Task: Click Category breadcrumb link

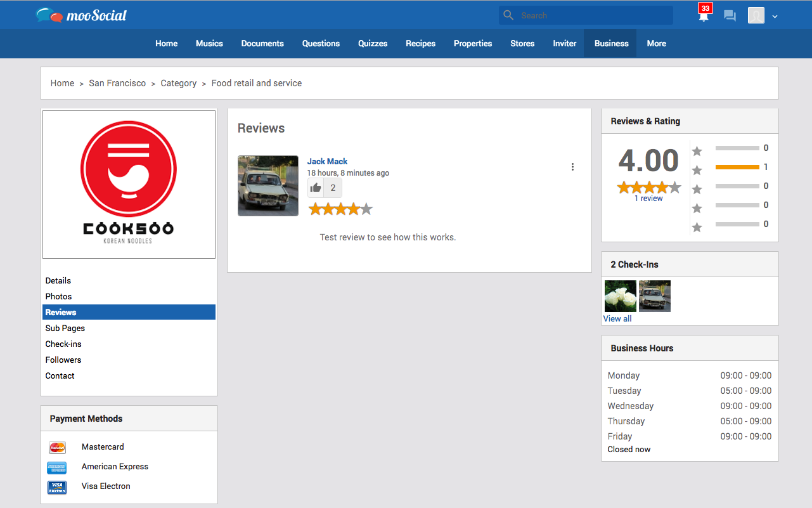Action: point(178,83)
